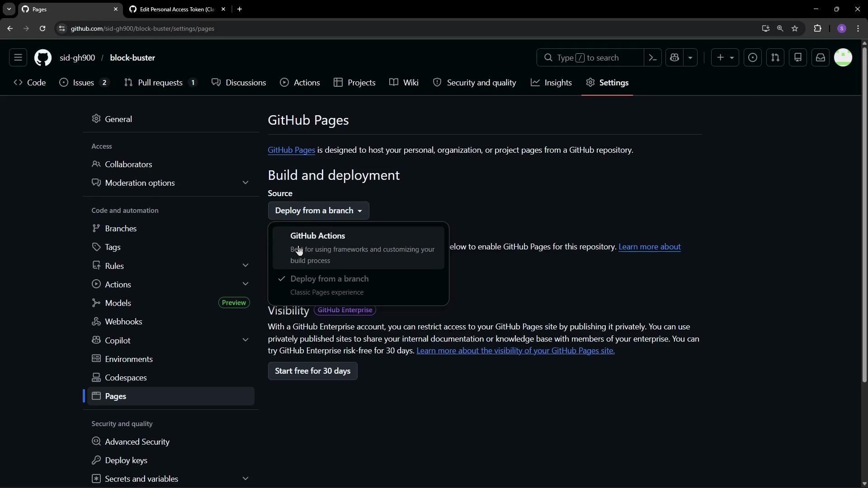Viewport: 868px width, 488px height.
Task: Select GitHub Actions as source
Action: pos(358,248)
